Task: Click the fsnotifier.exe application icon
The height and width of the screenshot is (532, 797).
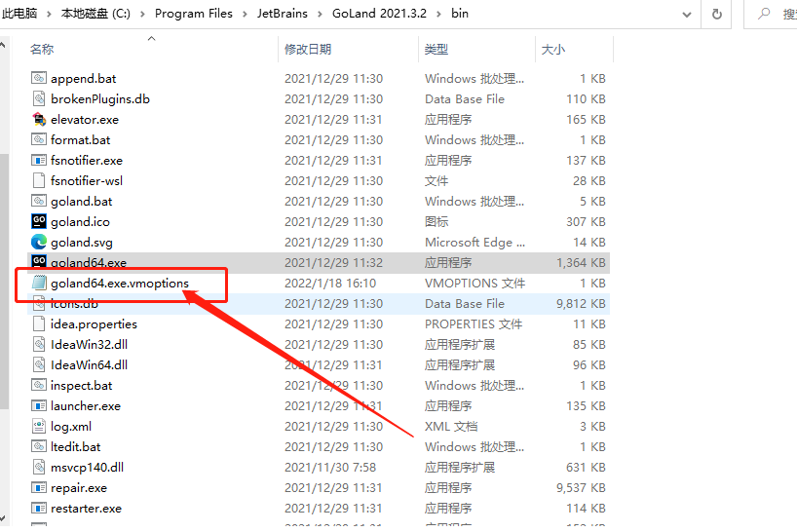Action: (x=39, y=160)
